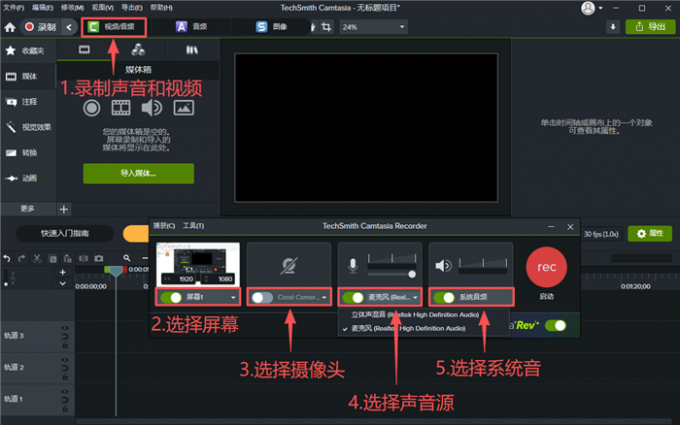Hide 轨道 2 with its eye icon
Viewport: 680px width, 425px height.
(x=65, y=360)
